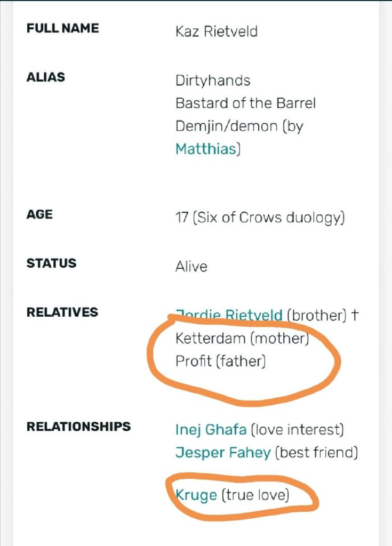392x546 pixels.
Task: Click the FULL NAME label
Action: [x=62, y=28]
